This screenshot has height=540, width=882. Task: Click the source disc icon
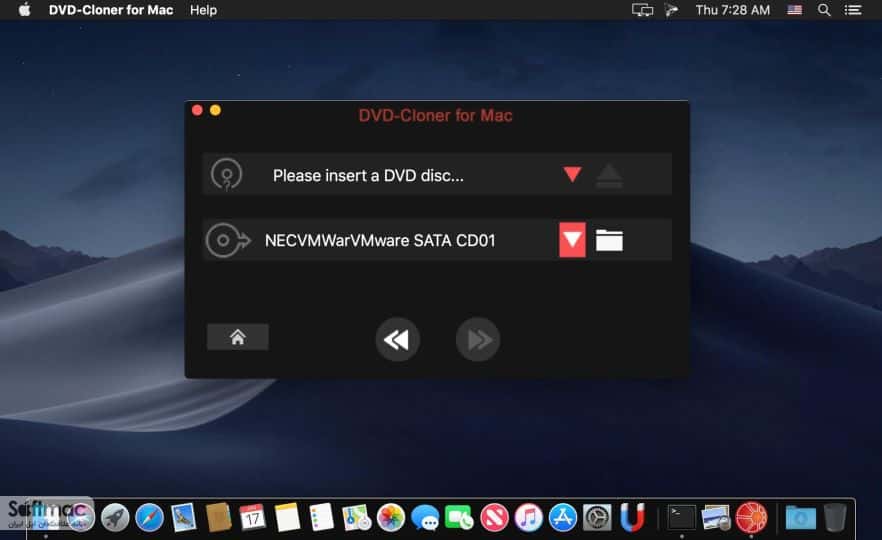226,174
